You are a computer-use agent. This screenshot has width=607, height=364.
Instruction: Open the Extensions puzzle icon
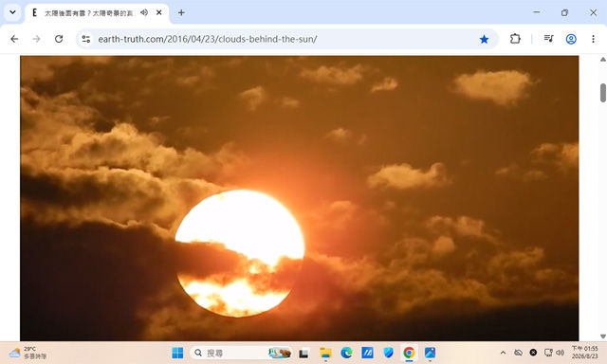click(515, 39)
